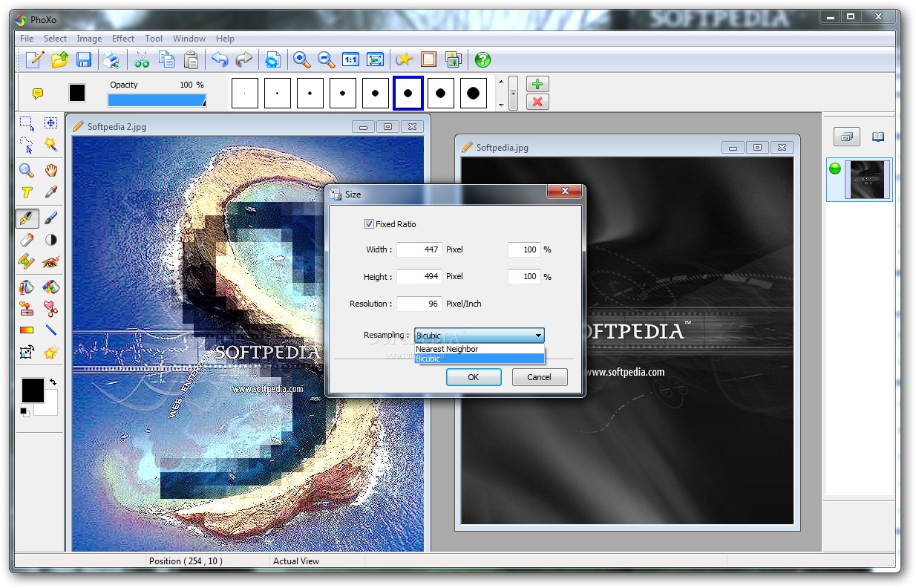
Task: Select the Magic Wand tool
Action: [x=50, y=144]
